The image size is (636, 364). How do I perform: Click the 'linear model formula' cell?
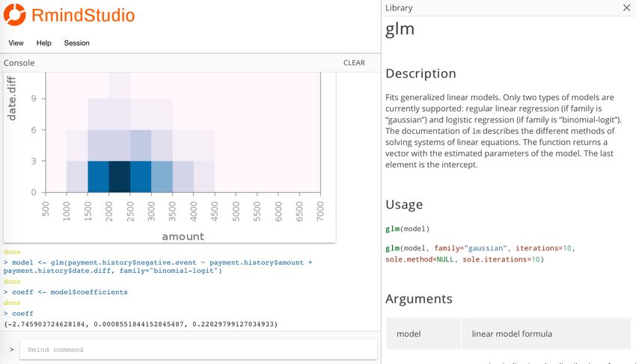click(x=546, y=333)
